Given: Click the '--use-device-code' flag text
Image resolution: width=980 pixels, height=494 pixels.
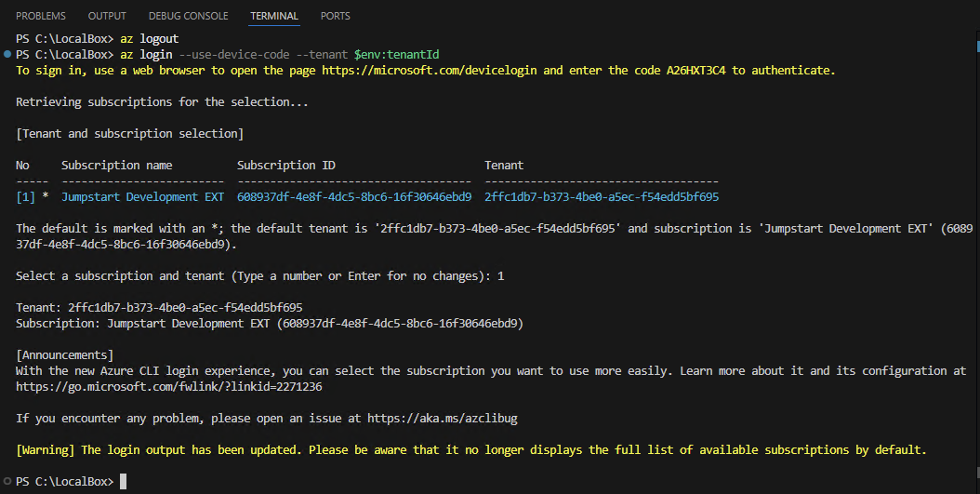Looking at the screenshot, I should 234,54.
